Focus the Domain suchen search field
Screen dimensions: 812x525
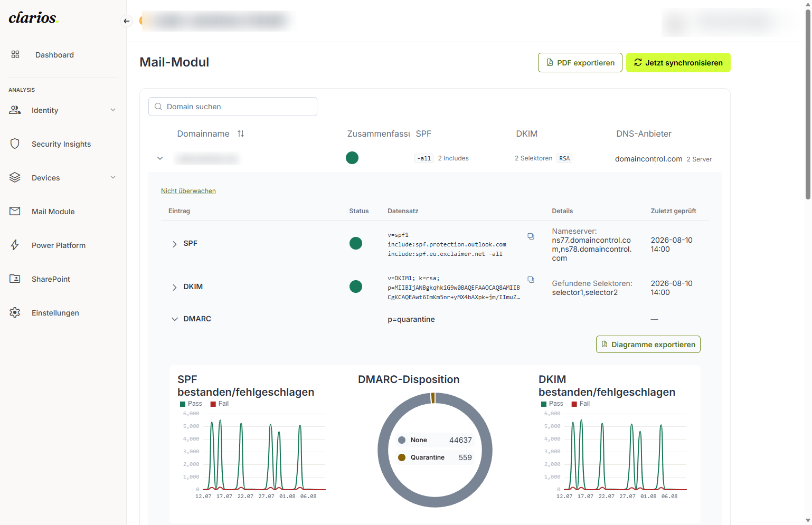coord(233,107)
